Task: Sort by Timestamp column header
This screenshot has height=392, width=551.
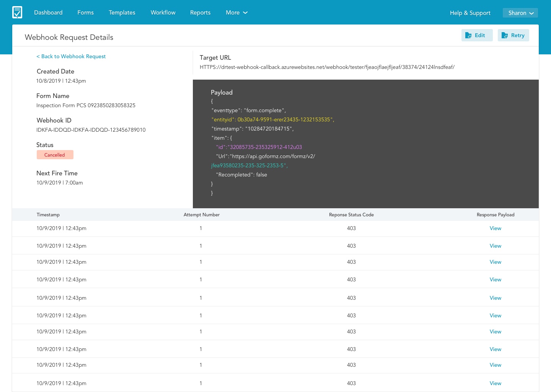Action: click(x=48, y=215)
